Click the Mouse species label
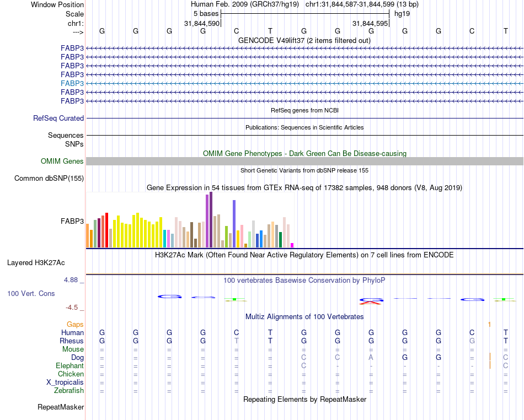This screenshot has height=420, width=524. point(73,349)
